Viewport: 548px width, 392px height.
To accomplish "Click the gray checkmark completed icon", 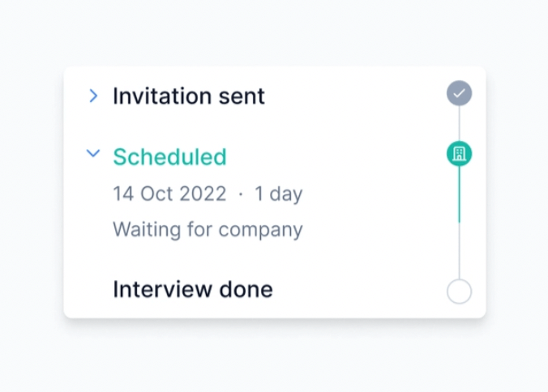I will click(x=459, y=93).
